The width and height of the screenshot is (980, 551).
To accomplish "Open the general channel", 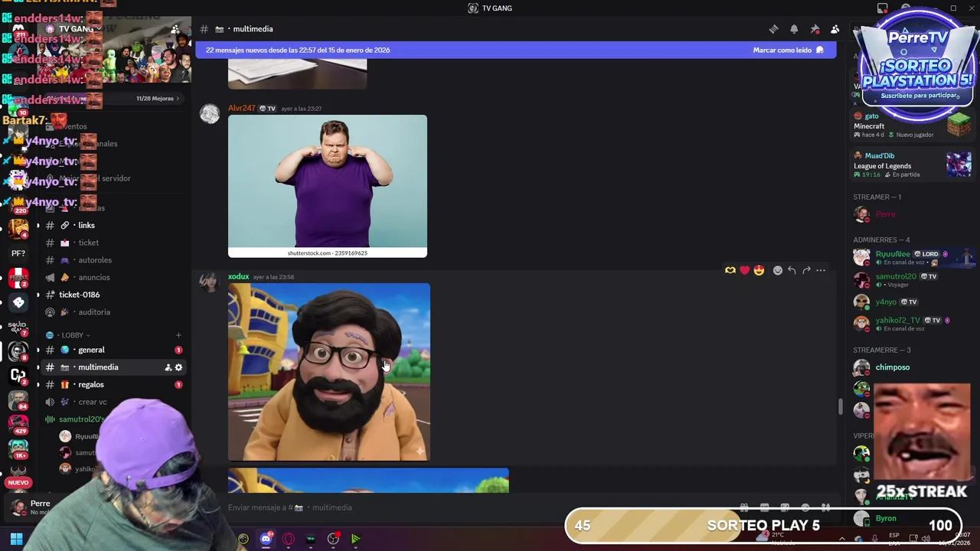I will tap(115, 350).
